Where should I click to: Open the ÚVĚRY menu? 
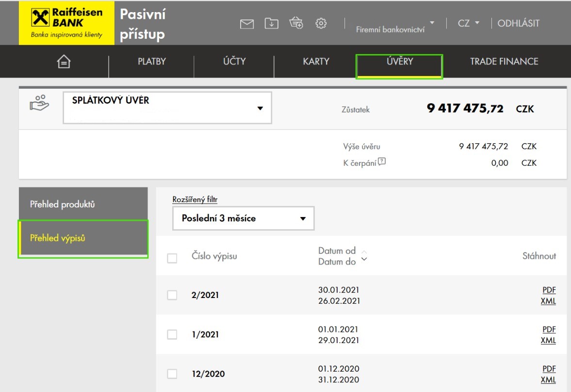coord(399,61)
